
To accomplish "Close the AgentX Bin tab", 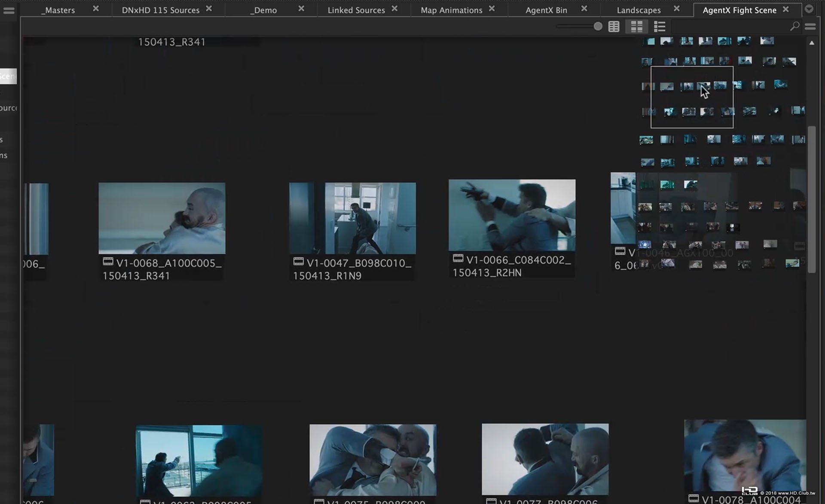I will [584, 9].
